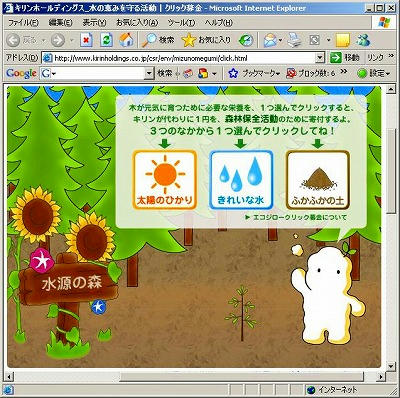Open Mail envelope icon

pos(270,41)
